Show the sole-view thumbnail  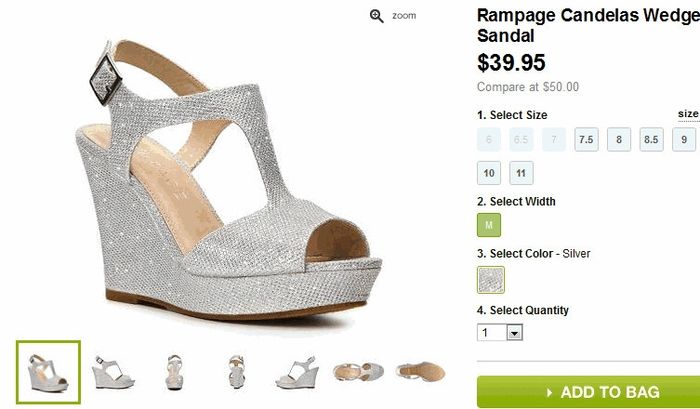(x=420, y=371)
